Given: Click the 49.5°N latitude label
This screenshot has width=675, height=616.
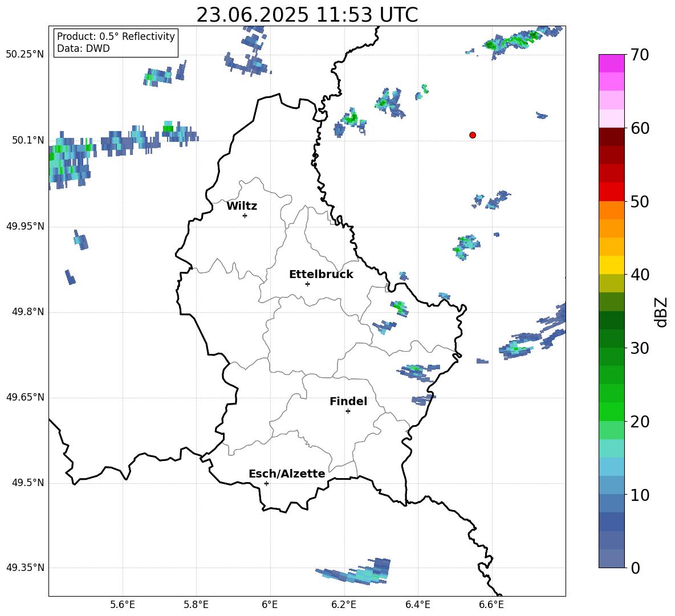Looking at the screenshot, I should click(28, 483).
